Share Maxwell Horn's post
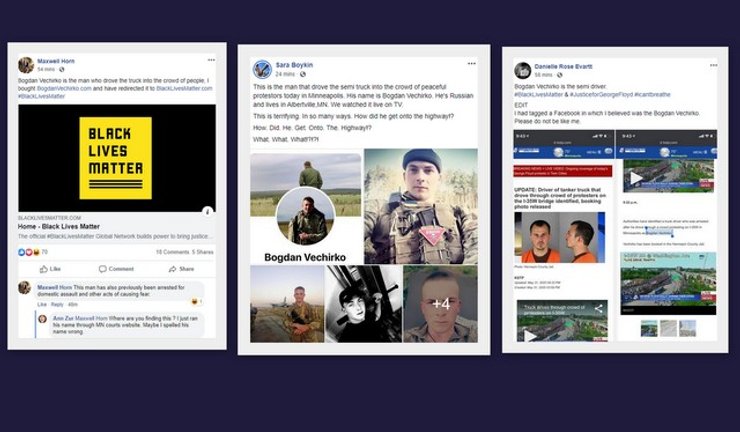This screenshot has height=432, width=740. [181, 269]
